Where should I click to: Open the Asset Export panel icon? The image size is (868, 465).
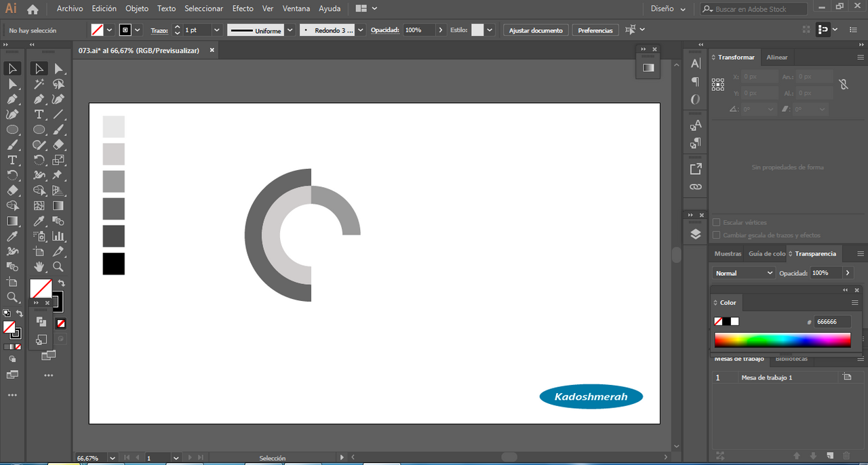pyautogui.click(x=696, y=169)
